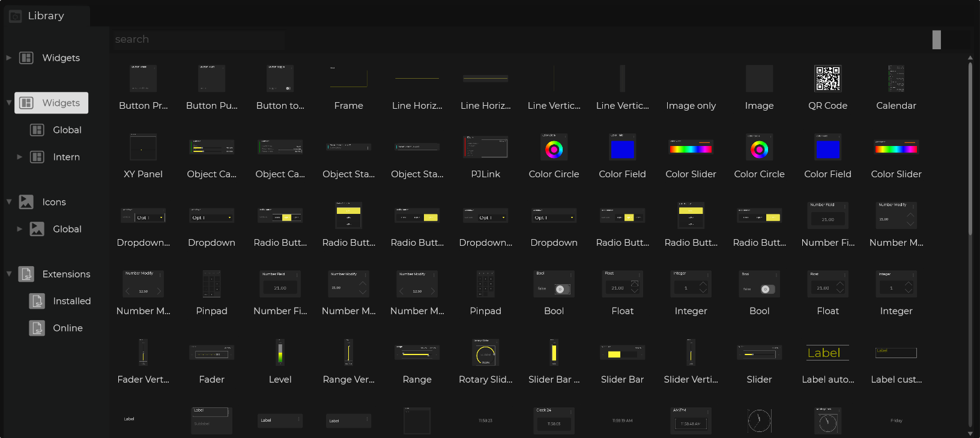Open the Intern widgets category
Image resolution: width=980 pixels, height=438 pixels.
pyautogui.click(x=66, y=157)
